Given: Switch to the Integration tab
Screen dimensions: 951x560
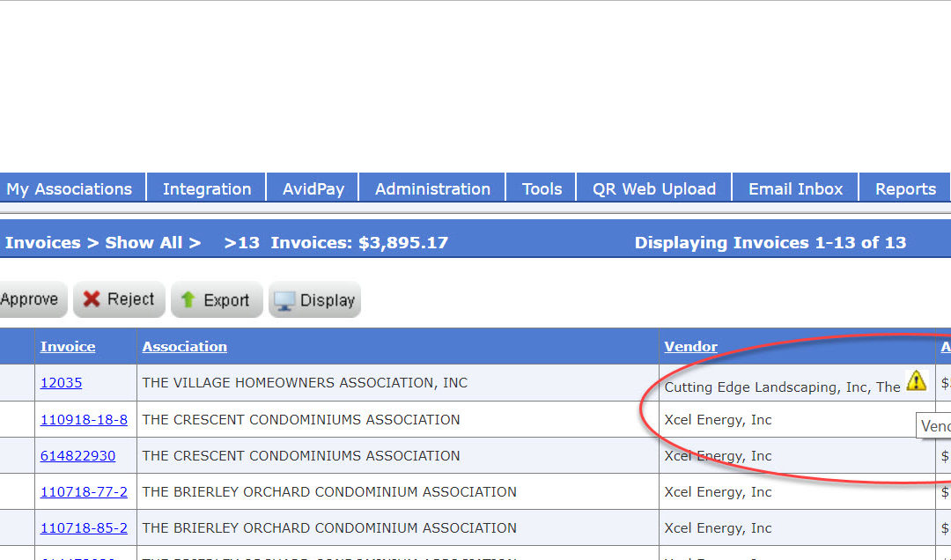Looking at the screenshot, I should [x=207, y=188].
